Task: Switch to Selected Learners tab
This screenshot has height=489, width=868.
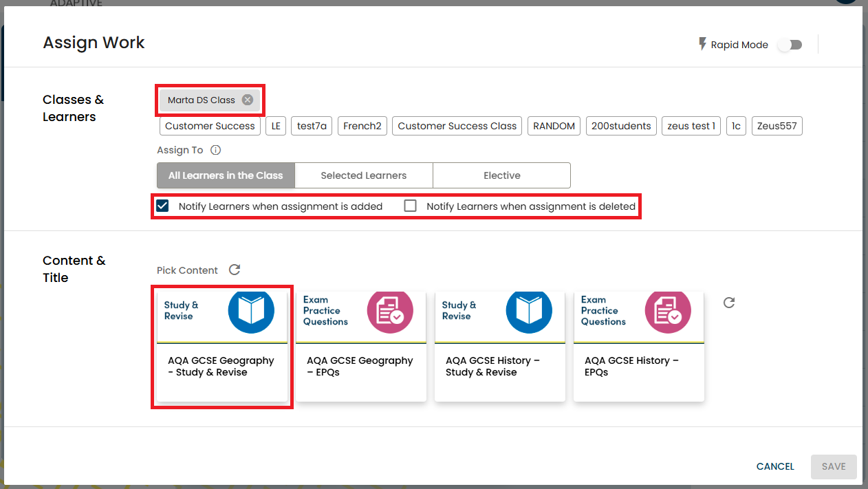Action: 363,175
